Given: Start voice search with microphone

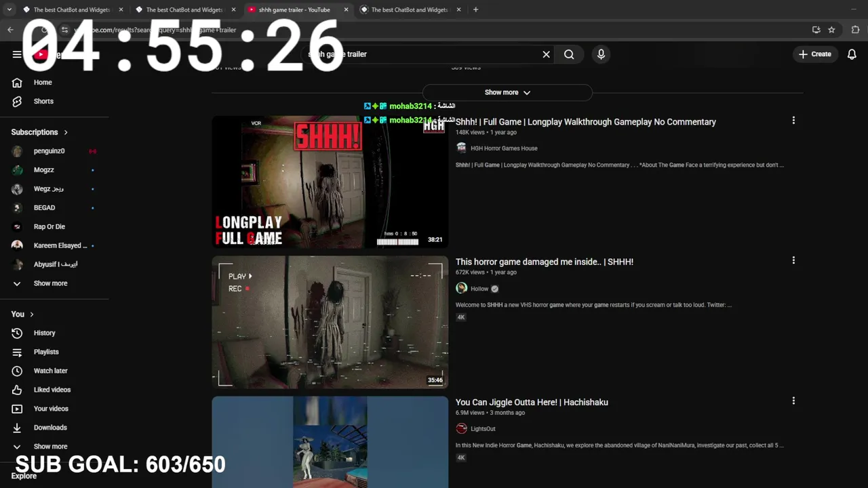Looking at the screenshot, I should pos(601,54).
